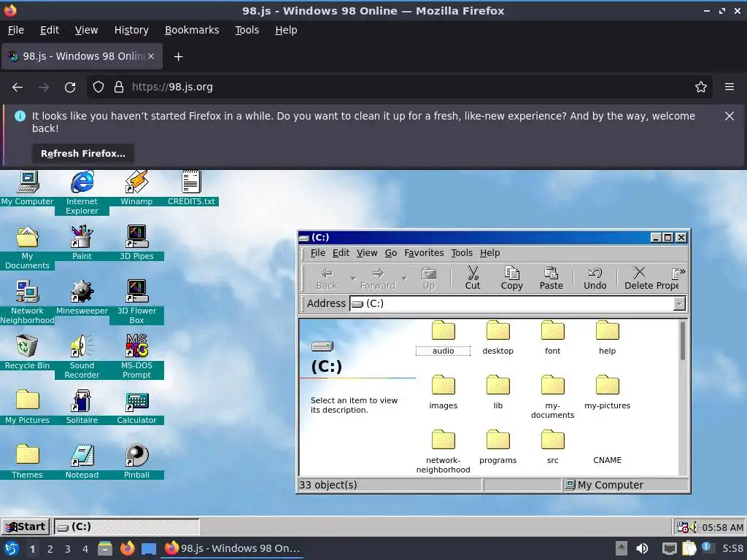Select the My Documents desktop folder
This screenshot has width=747, height=560.
pos(27,247)
